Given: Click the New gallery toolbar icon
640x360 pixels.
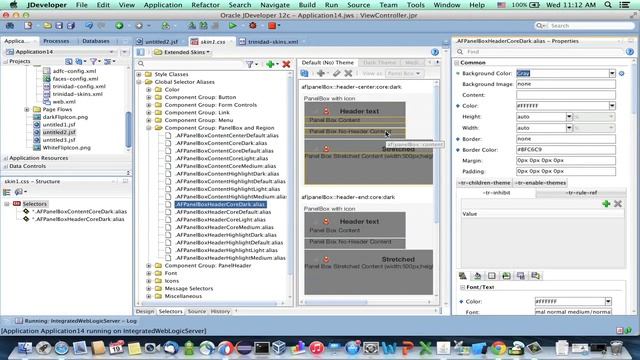Looking at the screenshot, I should [28, 26].
